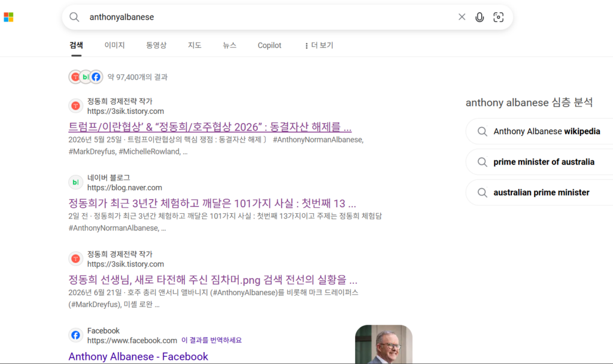Click 이 결과를 번역하세요 translate link
The height and width of the screenshot is (364, 613).
click(211, 341)
